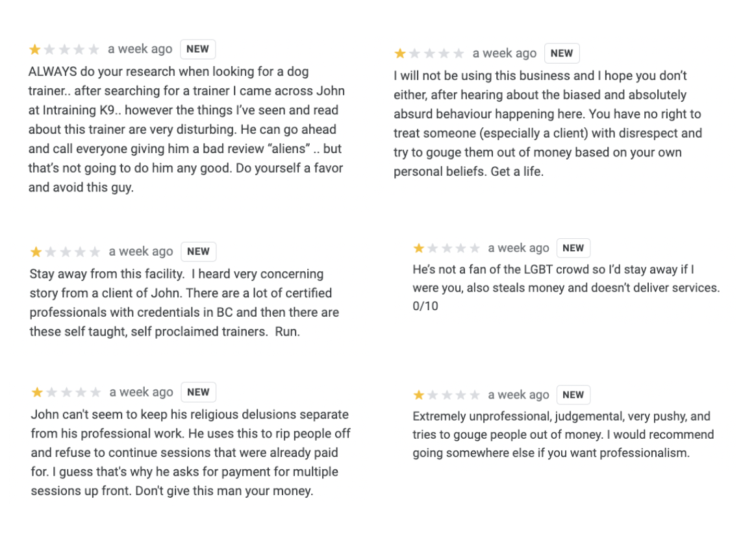
Task: Click the gold star on the 'I will not be using' review
Action: (x=399, y=53)
